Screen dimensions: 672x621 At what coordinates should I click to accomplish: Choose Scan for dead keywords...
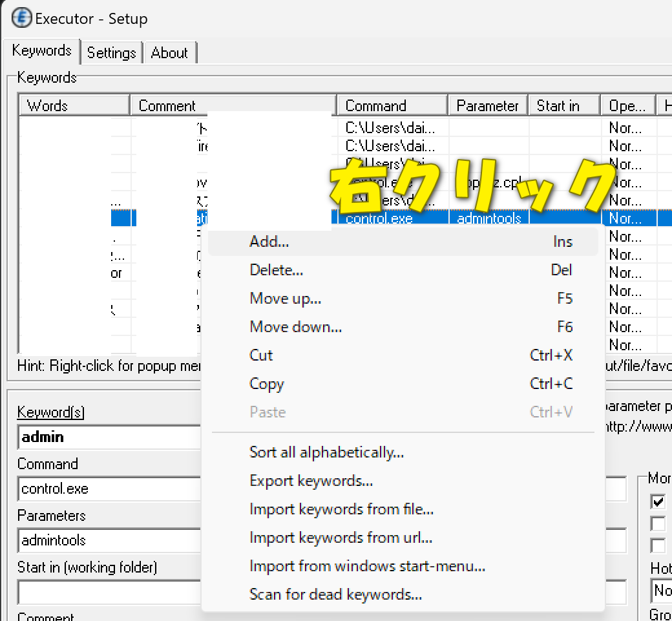click(403, 595)
